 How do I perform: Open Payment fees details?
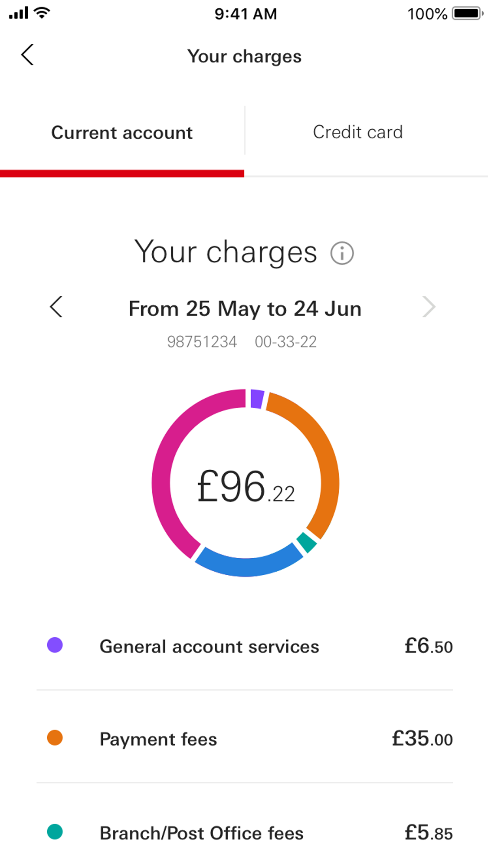point(158,739)
